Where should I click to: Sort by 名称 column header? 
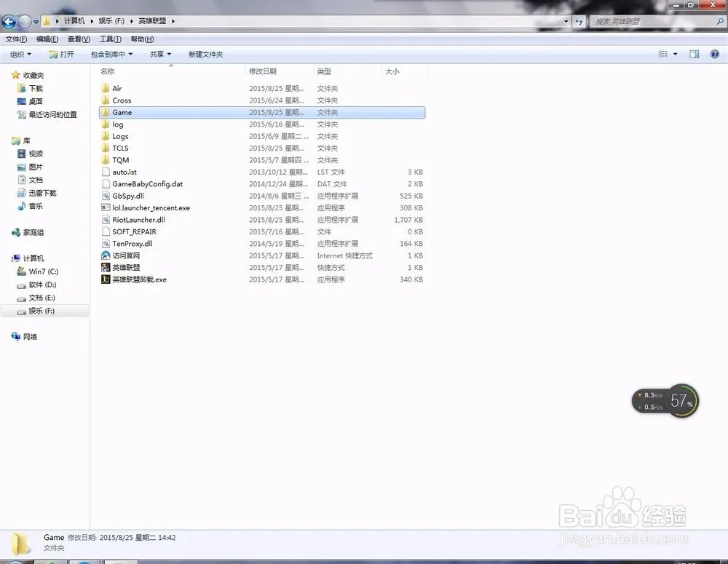tap(107, 71)
